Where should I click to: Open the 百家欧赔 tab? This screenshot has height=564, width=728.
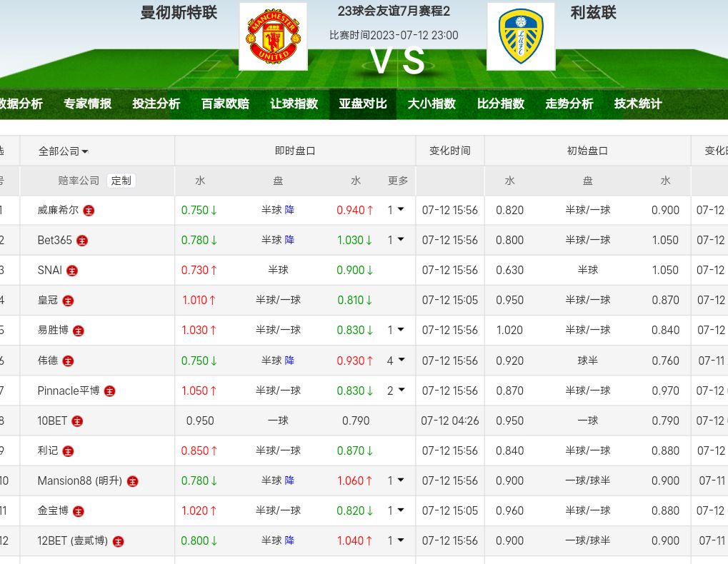pyautogui.click(x=225, y=104)
